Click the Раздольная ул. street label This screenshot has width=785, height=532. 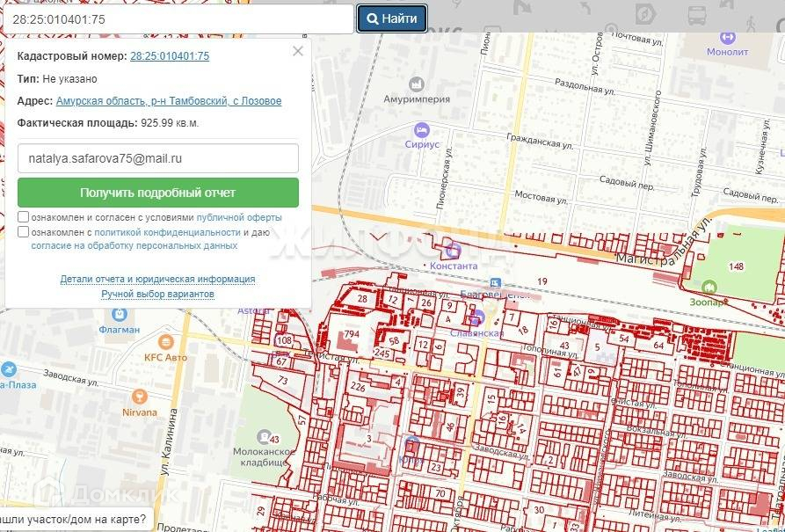click(585, 87)
